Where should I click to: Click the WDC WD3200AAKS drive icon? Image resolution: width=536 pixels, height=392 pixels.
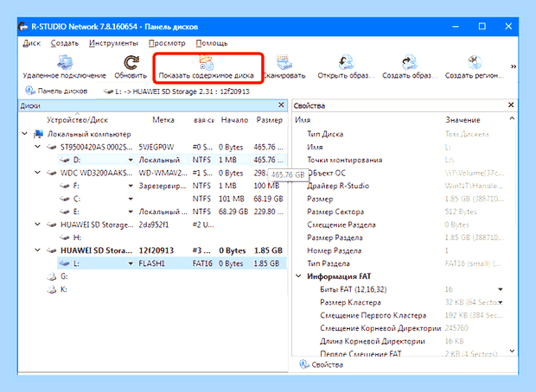[x=51, y=173]
